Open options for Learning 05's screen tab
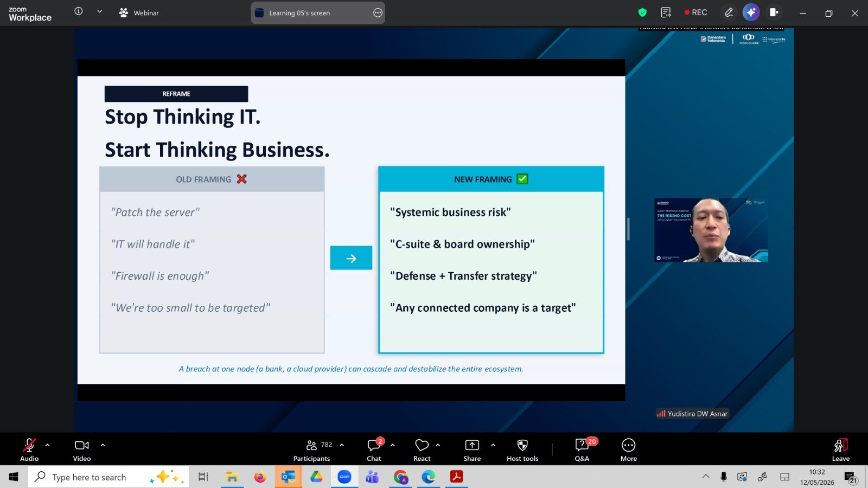Screen dimensions: 868x488 coord(378,13)
